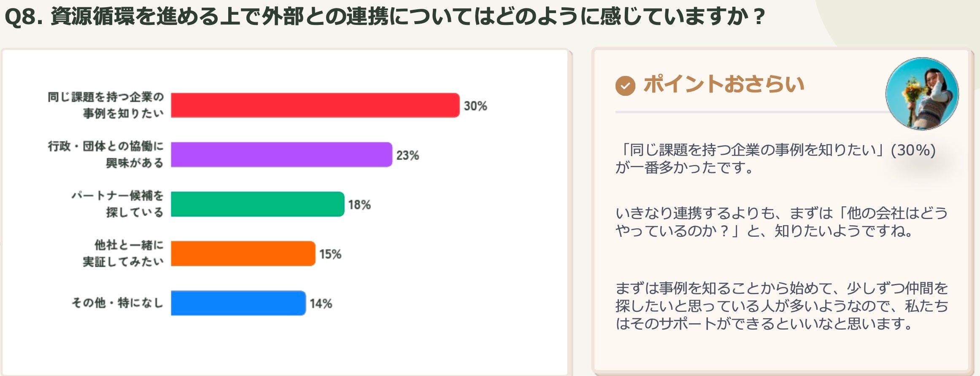Click the 他社と一緒に実証してみたい chart label
Screen dimensions: 980x376
coord(123,253)
